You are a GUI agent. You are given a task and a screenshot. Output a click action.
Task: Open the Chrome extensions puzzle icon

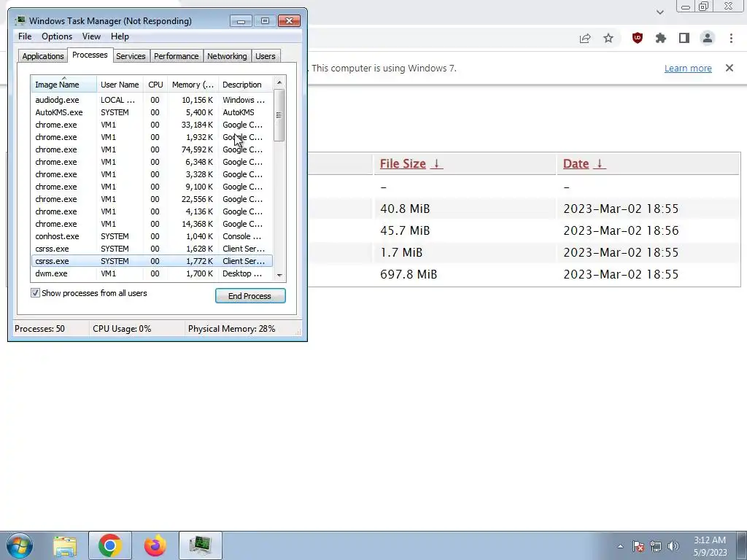point(661,38)
